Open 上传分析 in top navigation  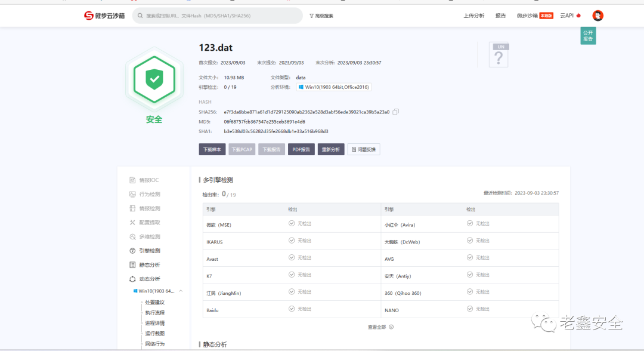474,16
